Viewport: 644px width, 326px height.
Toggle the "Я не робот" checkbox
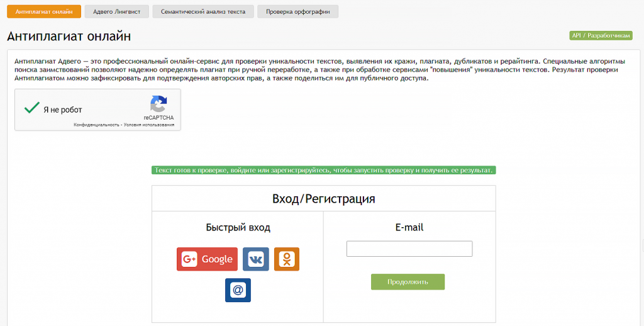click(31, 108)
